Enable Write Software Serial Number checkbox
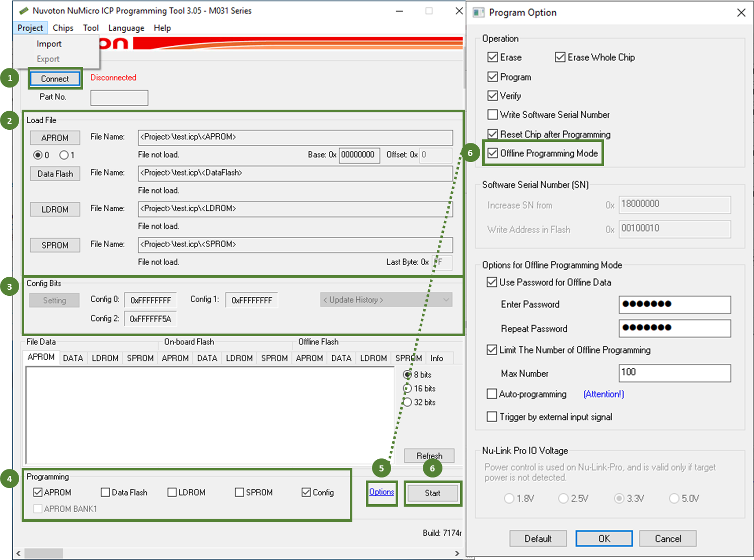 click(493, 115)
